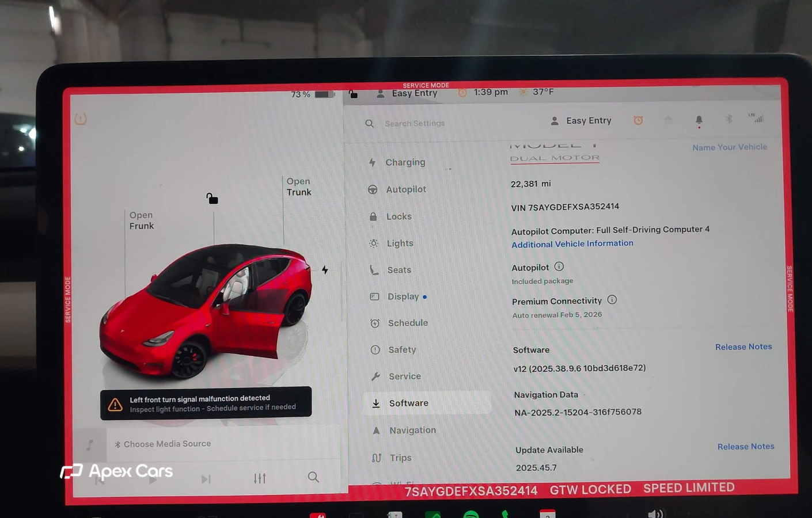The height and width of the screenshot is (518, 812).
Task: Tap the Lights sidebar icon
Action: pos(374,243)
